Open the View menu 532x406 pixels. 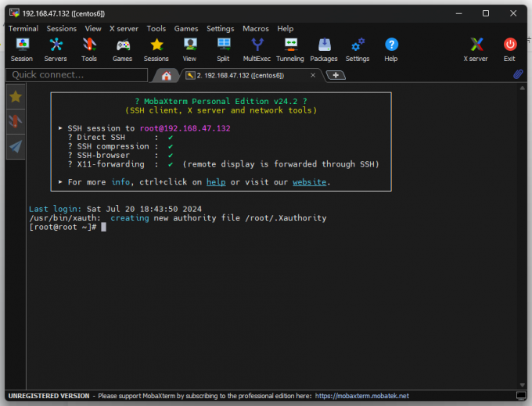(93, 28)
